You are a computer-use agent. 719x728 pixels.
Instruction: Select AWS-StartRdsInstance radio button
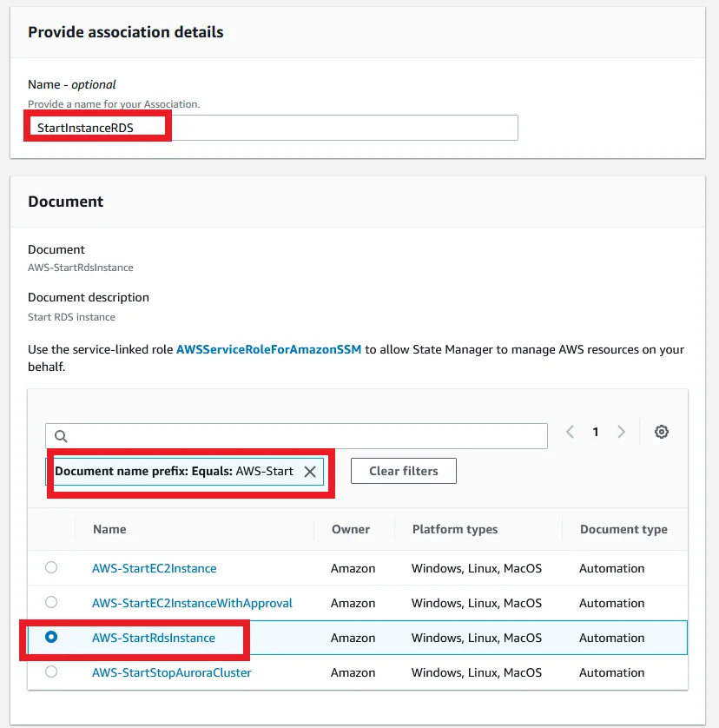click(x=51, y=637)
